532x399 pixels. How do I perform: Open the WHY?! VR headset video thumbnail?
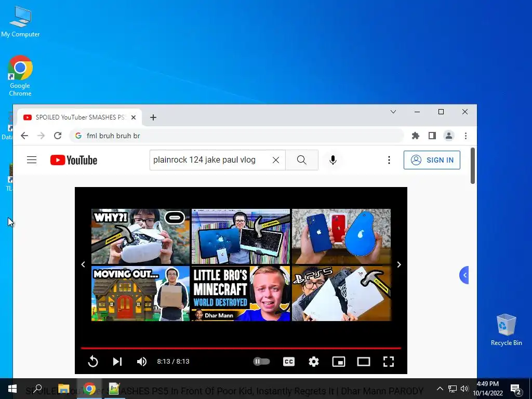[x=140, y=236]
